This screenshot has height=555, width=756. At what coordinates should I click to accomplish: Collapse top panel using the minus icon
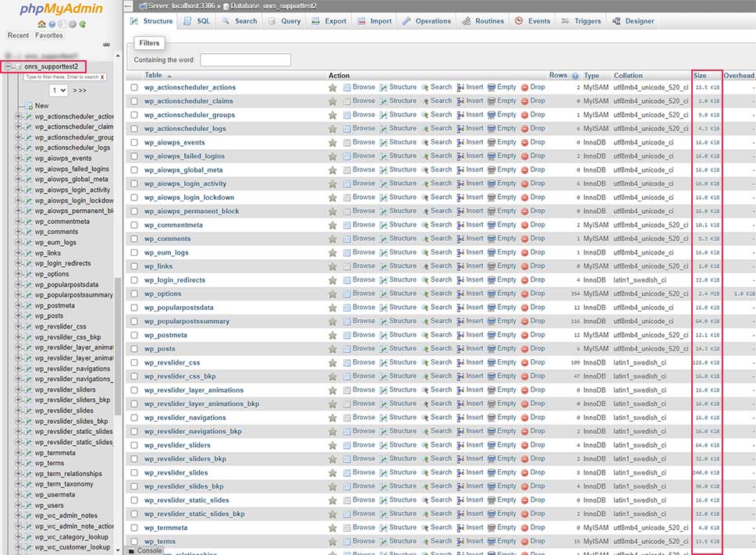pyautogui.click(x=128, y=5)
